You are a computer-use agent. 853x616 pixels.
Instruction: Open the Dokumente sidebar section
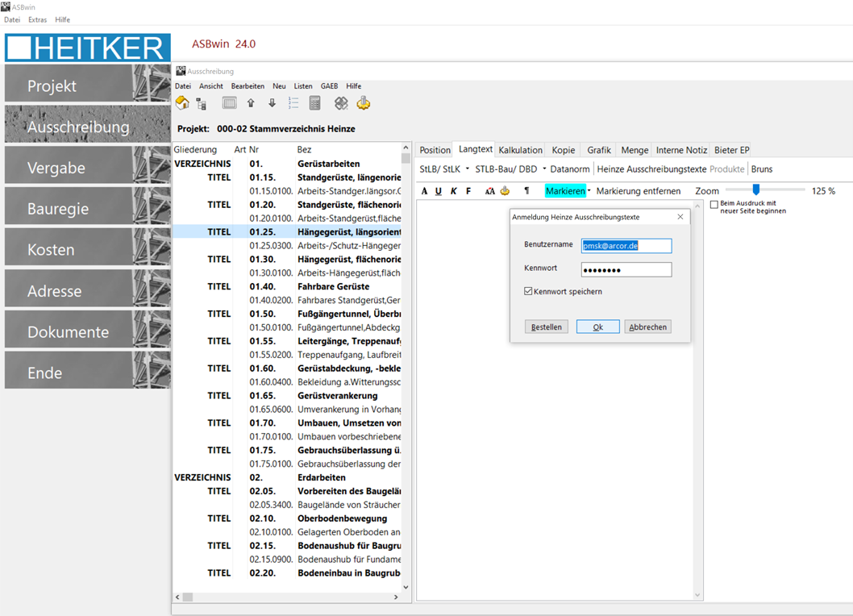(x=88, y=329)
